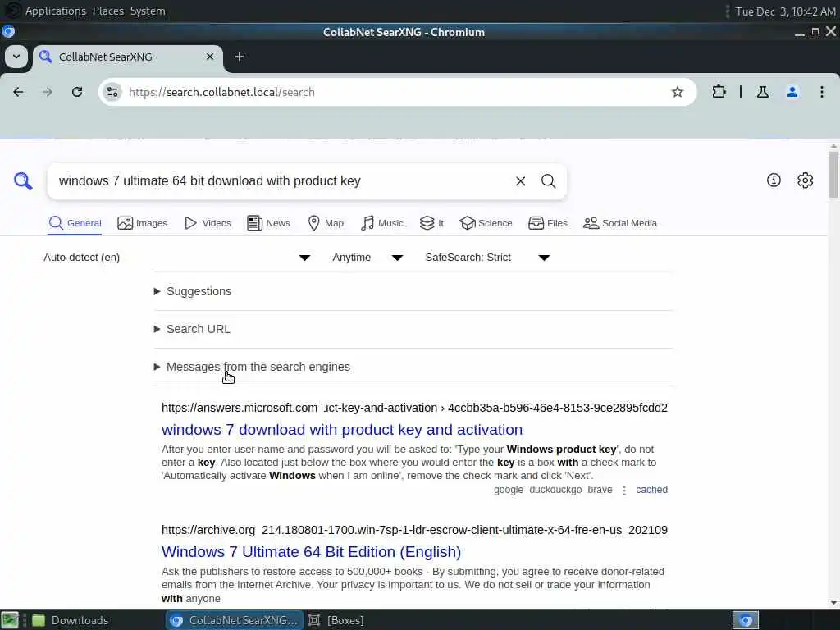The height and width of the screenshot is (630, 840).
Task: Click the archive.org result URL
Action: coord(414,530)
